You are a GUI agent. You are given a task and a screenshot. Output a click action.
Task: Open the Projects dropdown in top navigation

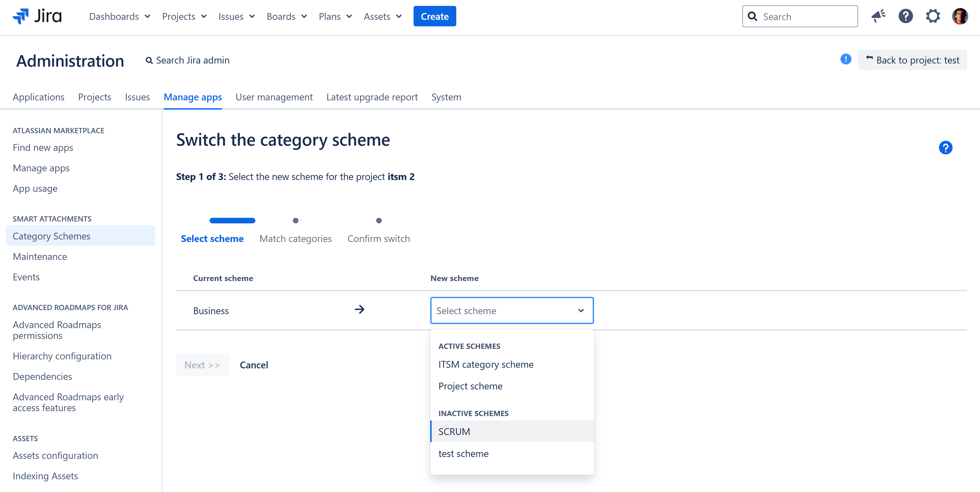(x=184, y=16)
